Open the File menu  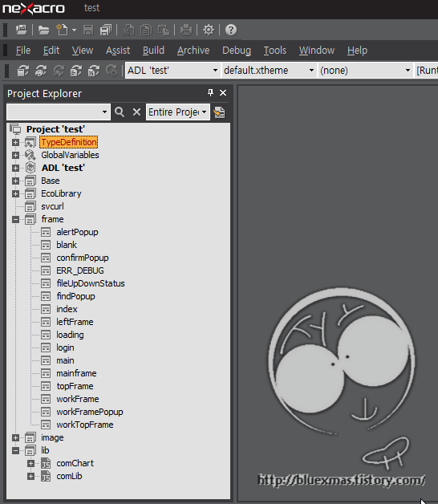coord(23,51)
